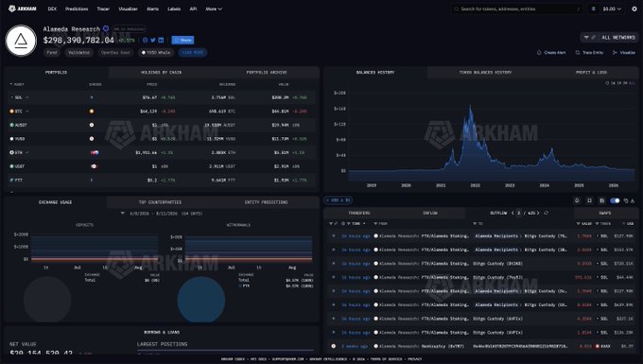Switch to Token Balances History tab

pyautogui.click(x=485, y=72)
